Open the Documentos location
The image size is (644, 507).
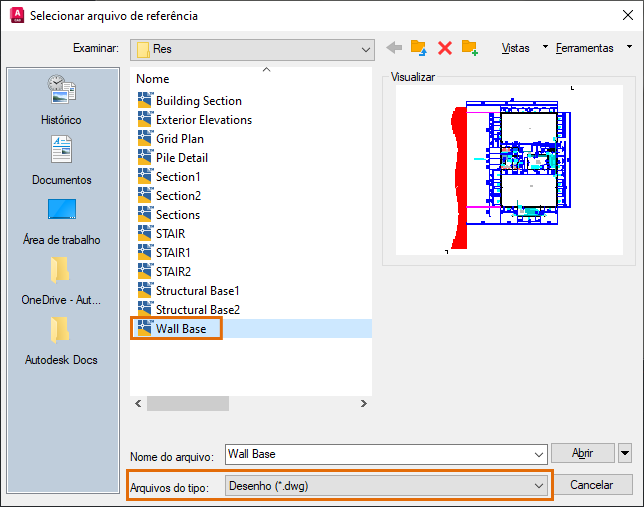(62, 161)
